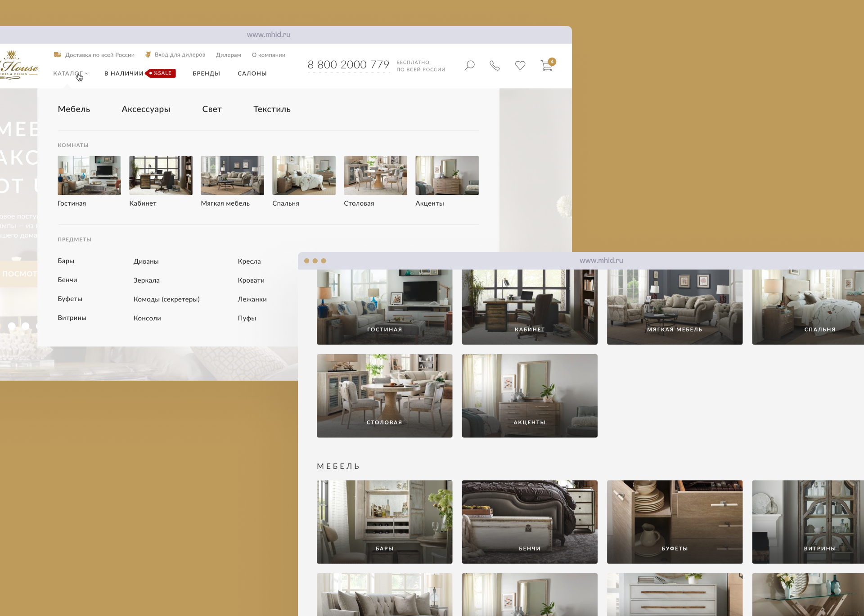Click the search magnifier icon
The image size is (864, 616).
pos(469,66)
